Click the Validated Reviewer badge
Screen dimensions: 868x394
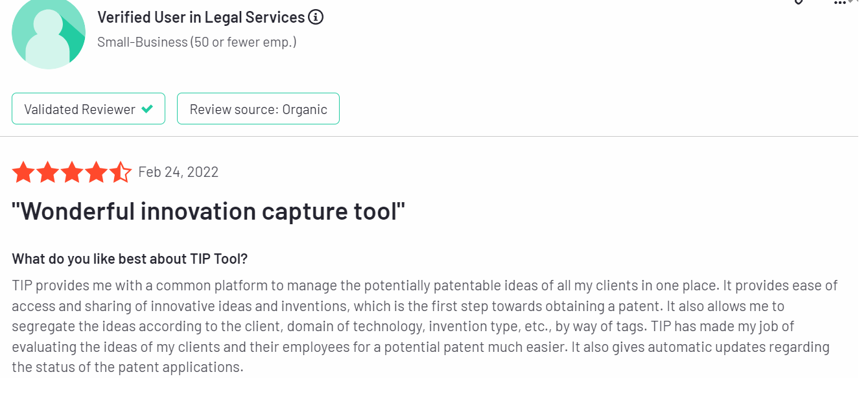pos(88,109)
